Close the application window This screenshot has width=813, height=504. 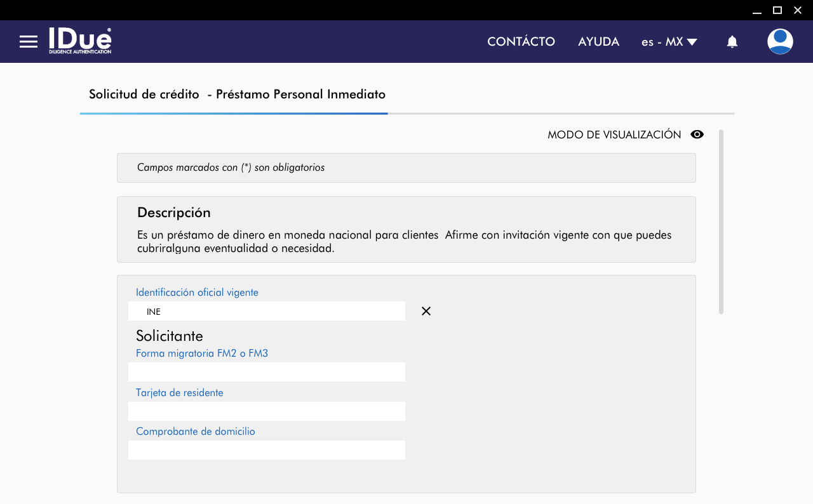798,10
